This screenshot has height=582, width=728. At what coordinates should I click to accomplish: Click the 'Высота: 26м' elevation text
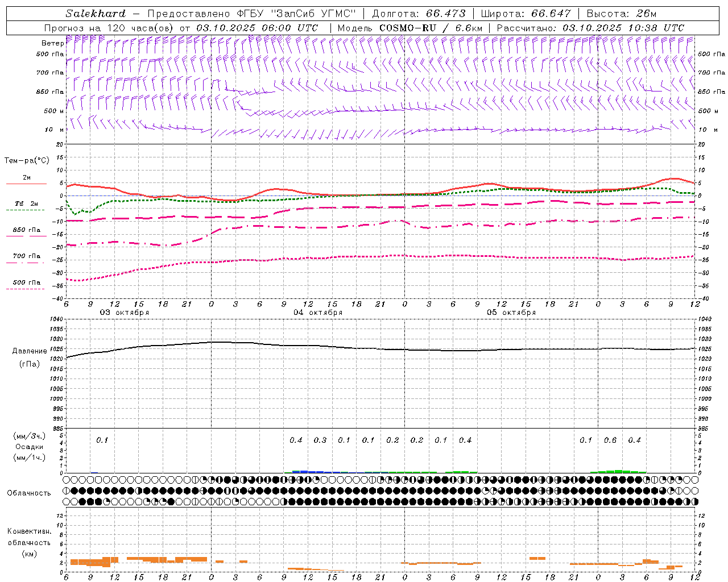coord(622,14)
